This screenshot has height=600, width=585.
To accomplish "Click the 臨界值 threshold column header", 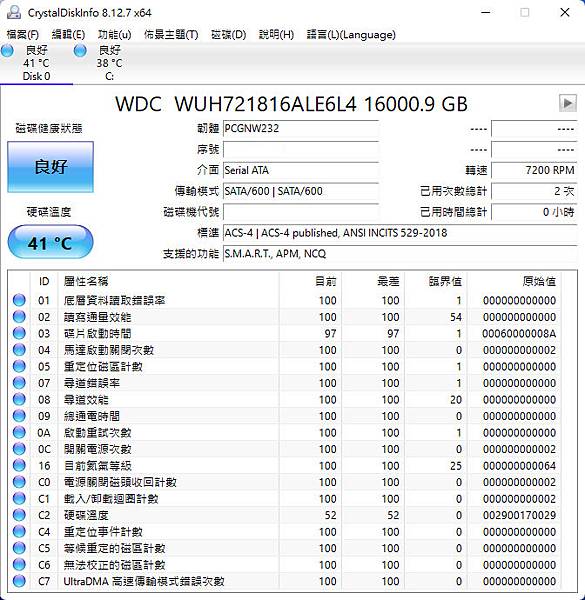I will click(436, 282).
